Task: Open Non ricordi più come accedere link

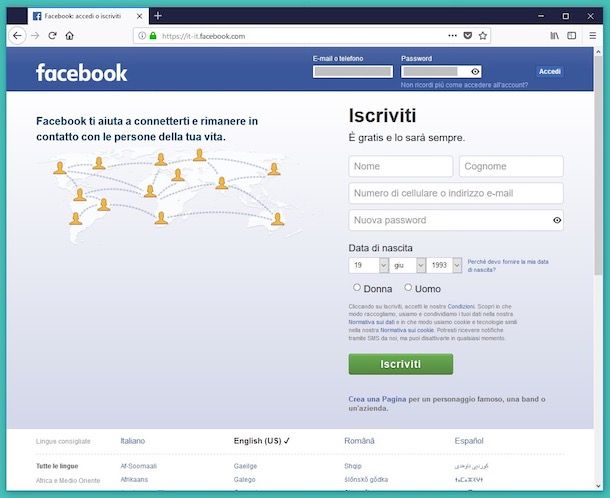Action: (x=465, y=85)
